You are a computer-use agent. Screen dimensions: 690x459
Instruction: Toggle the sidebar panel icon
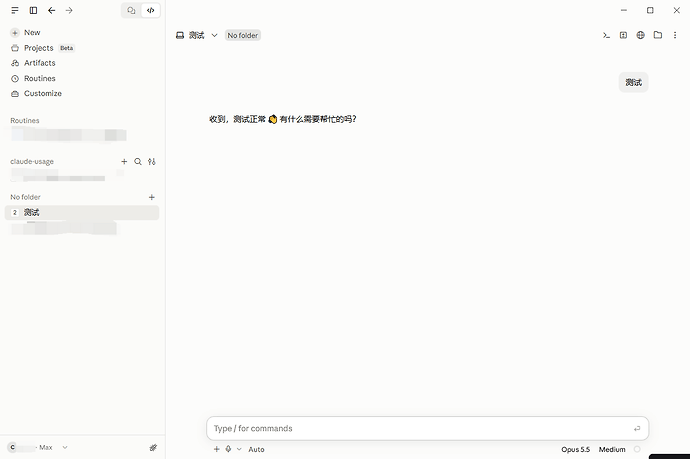(33, 11)
